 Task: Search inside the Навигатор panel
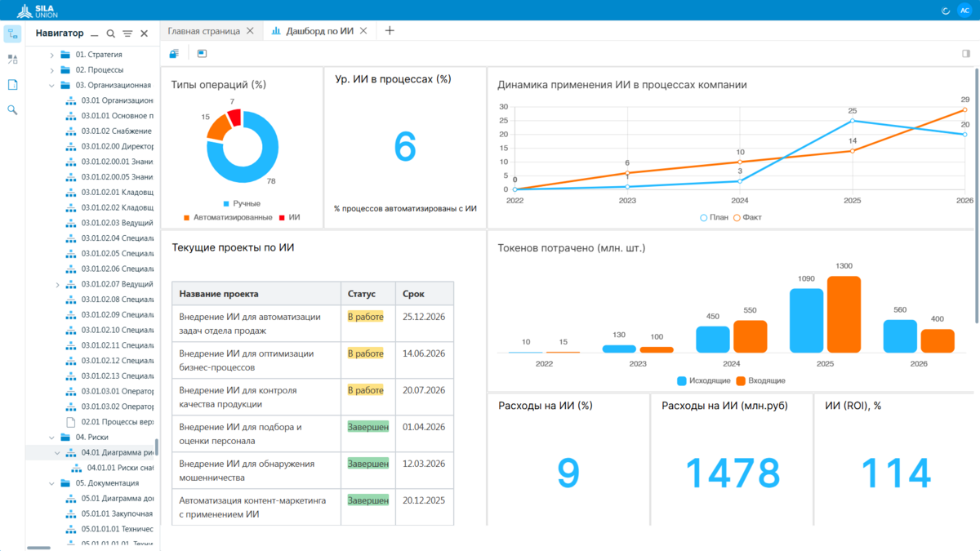coord(110,33)
